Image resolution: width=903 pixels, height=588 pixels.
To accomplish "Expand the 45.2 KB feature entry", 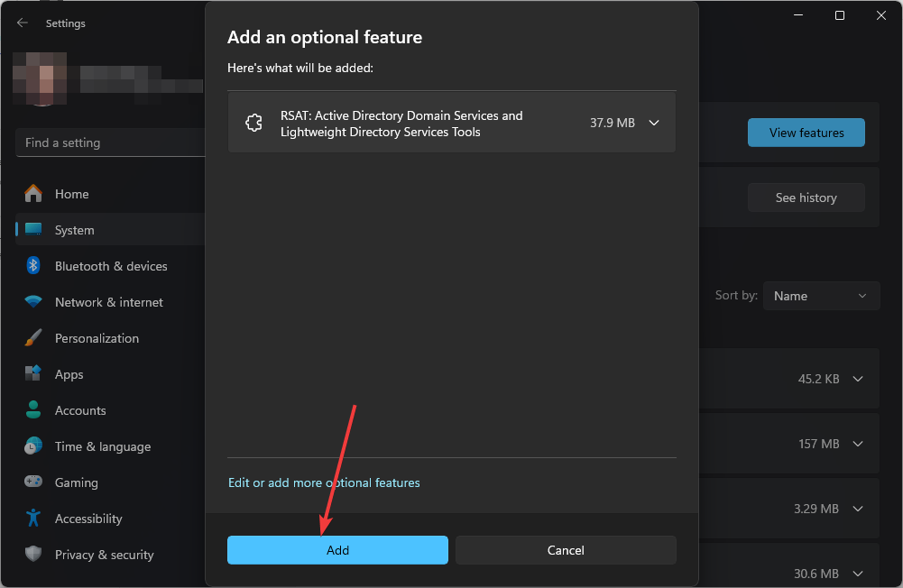I will [858, 380].
